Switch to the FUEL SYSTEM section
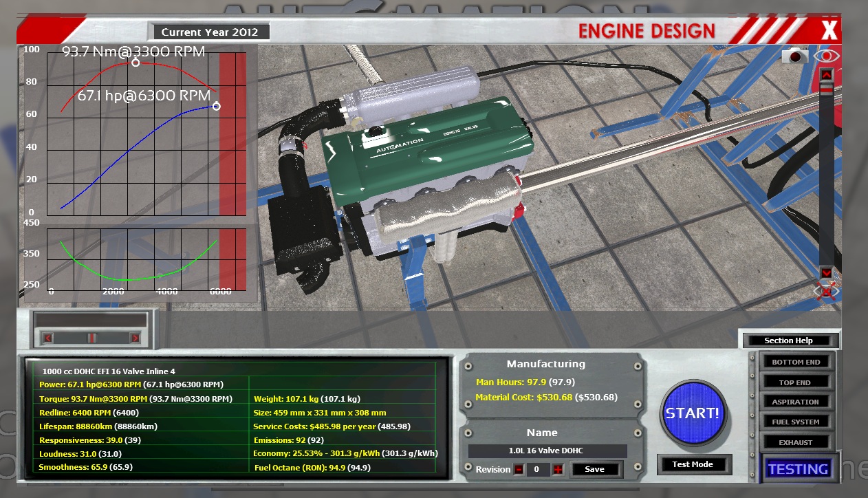 click(796, 422)
